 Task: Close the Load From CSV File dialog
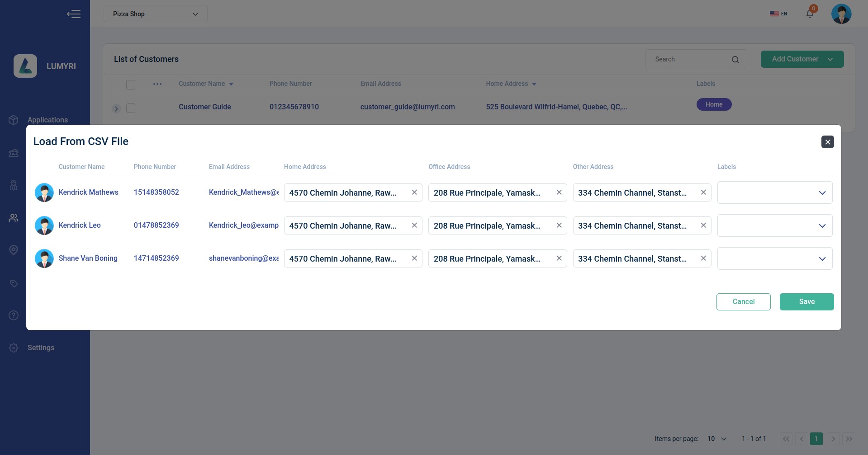click(x=828, y=142)
